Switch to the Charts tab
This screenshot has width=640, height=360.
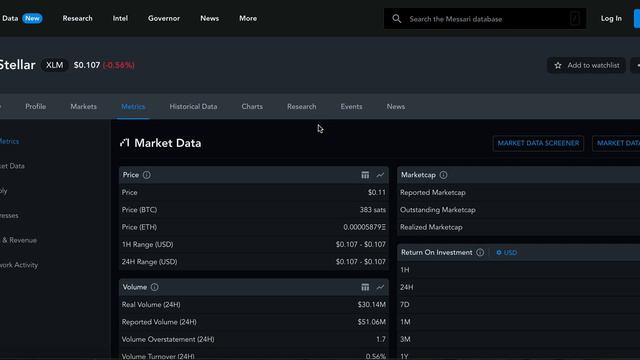252,107
